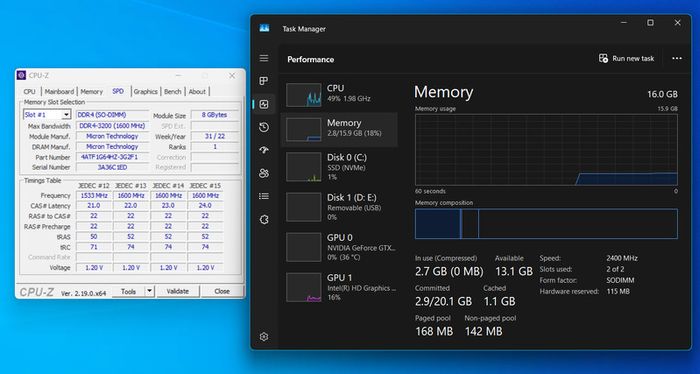Switch to the Bench tab in CPU-Z
Image resolution: width=700 pixels, height=374 pixels.
(x=172, y=91)
